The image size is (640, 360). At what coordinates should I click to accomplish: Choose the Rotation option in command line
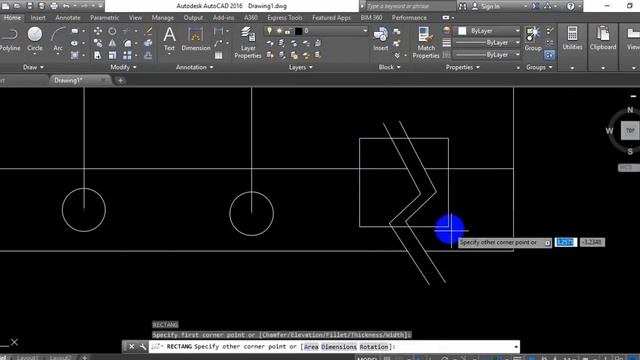374,347
